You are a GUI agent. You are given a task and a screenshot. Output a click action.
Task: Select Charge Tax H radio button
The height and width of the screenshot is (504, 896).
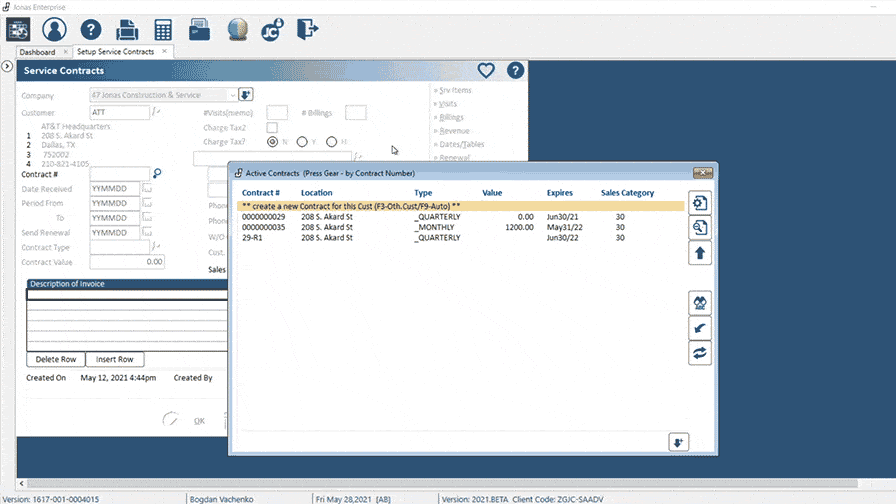point(331,142)
